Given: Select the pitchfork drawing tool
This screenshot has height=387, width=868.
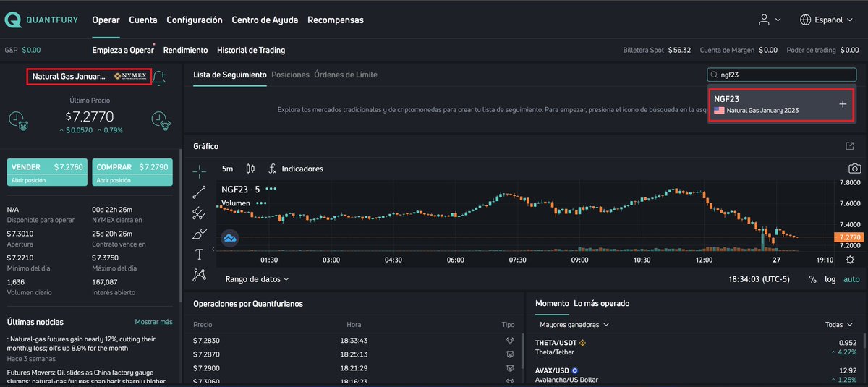Looking at the screenshot, I should [200, 213].
